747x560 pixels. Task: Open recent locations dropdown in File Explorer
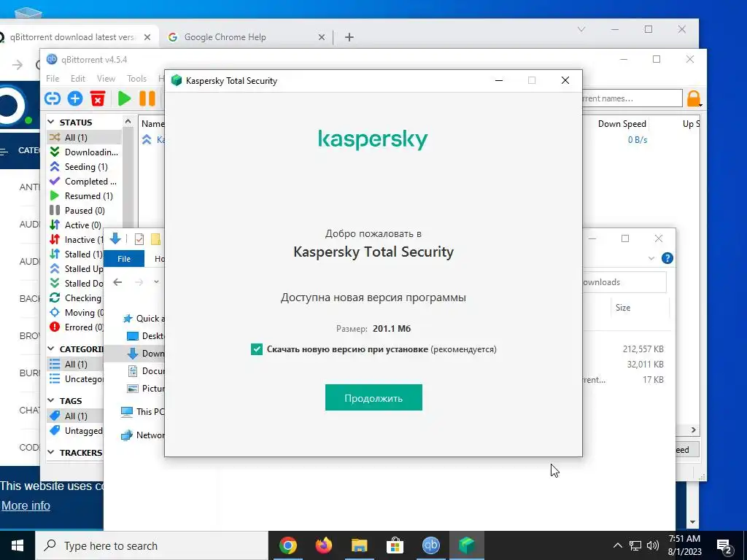pos(156,282)
